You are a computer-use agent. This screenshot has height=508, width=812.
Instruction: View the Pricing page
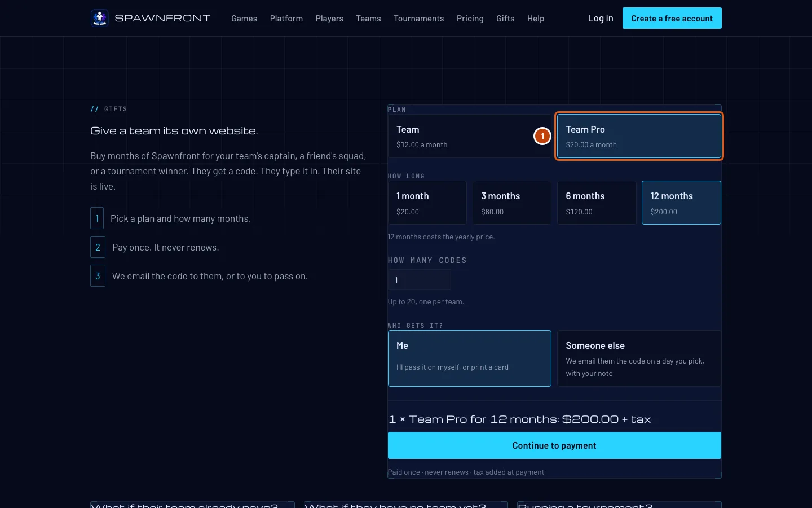coord(470,19)
